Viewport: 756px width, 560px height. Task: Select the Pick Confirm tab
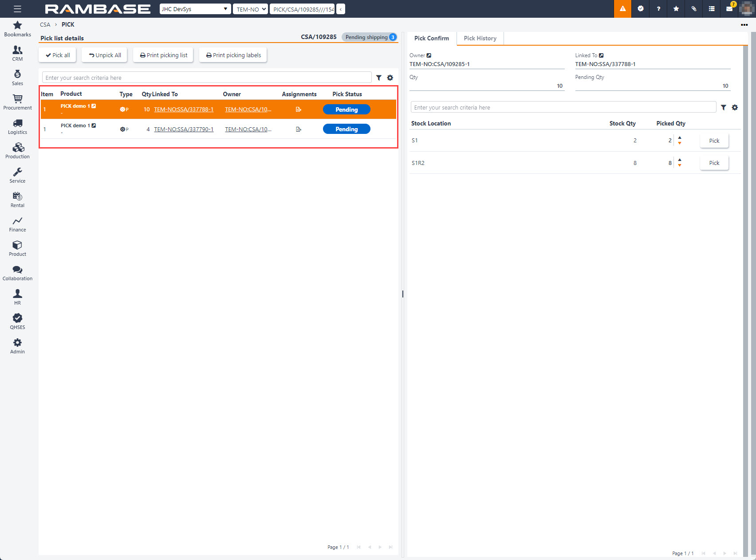[x=431, y=38]
